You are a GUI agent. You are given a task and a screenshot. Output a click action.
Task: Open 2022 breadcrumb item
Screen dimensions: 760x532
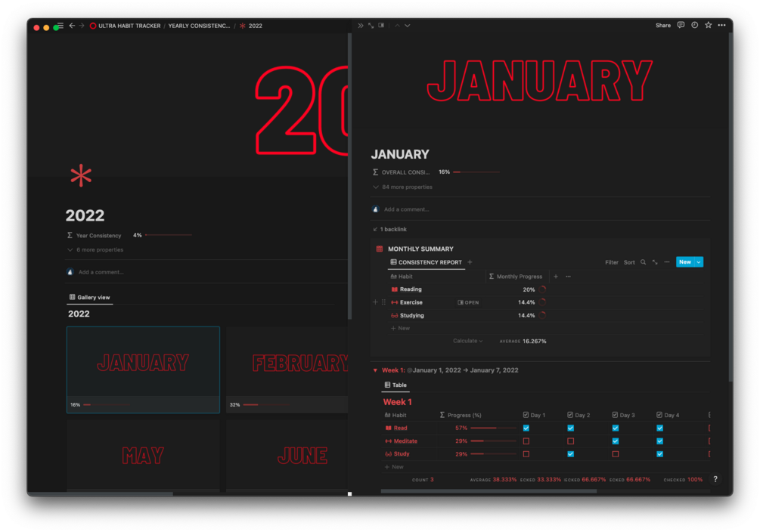[x=251, y=26]
